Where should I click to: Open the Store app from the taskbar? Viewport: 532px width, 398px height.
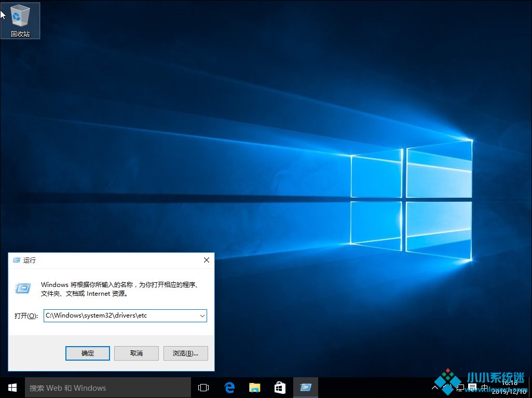280,388
